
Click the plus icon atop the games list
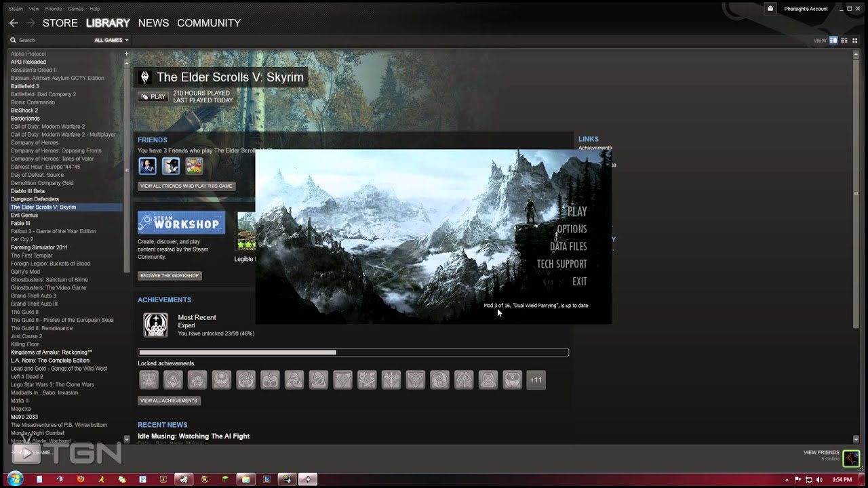click(x=126, y=54)
